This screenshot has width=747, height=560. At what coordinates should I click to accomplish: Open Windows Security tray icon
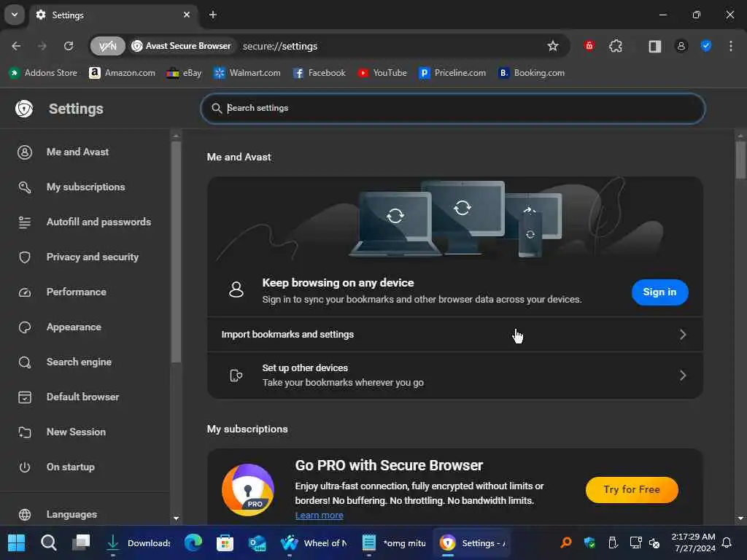tap(589, 542)
